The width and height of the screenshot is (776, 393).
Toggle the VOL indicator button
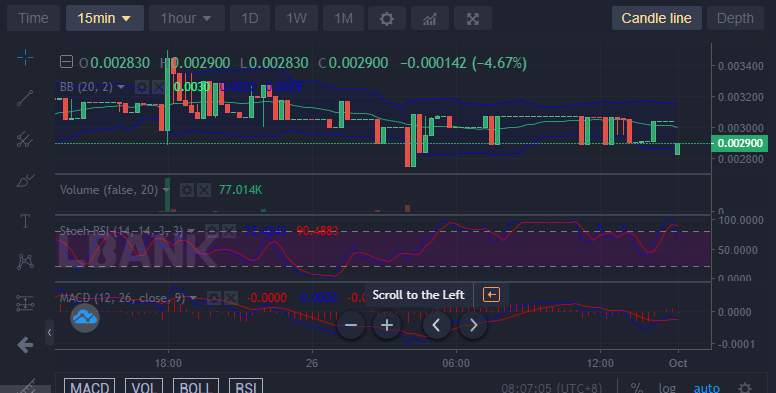coord(144,387)
